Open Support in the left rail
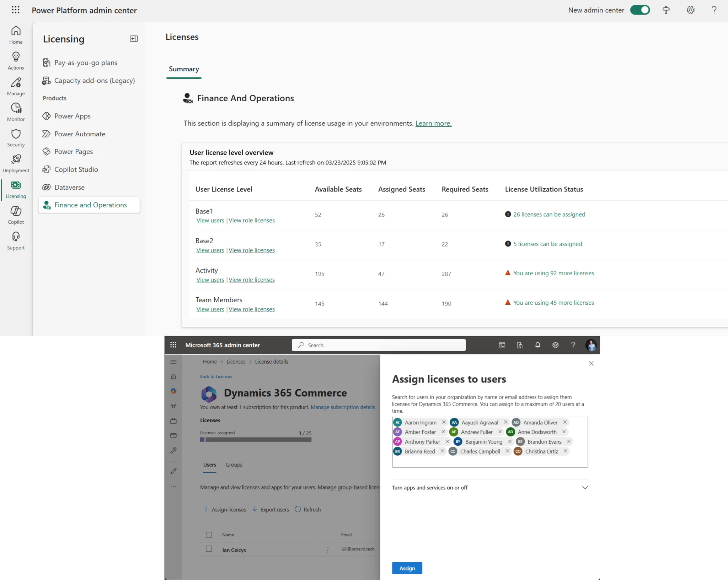Image resolution: width=728 pixels, height=580 pixels. coord(16,241)
